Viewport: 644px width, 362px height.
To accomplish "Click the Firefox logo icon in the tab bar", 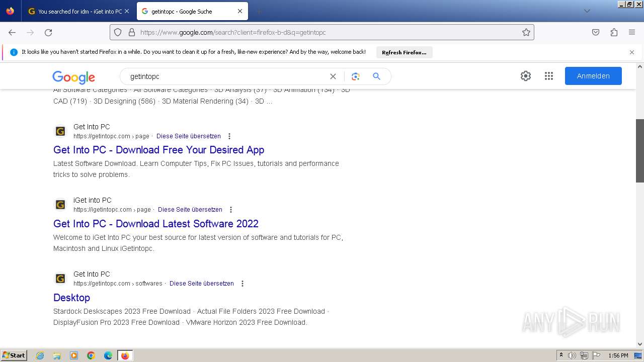I will tap(10, 11).
